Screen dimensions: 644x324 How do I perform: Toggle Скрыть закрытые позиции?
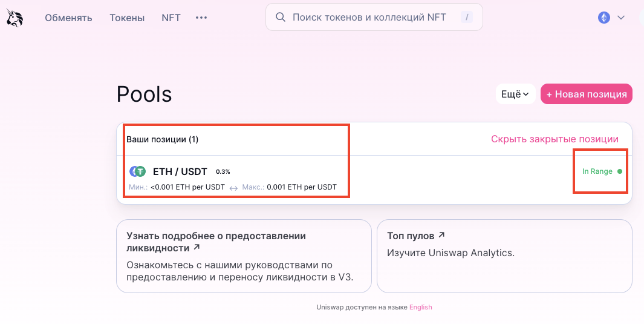coord(555,139)
